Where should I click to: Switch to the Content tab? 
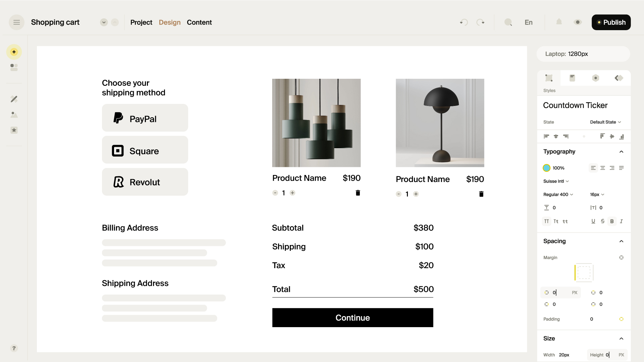199,22
